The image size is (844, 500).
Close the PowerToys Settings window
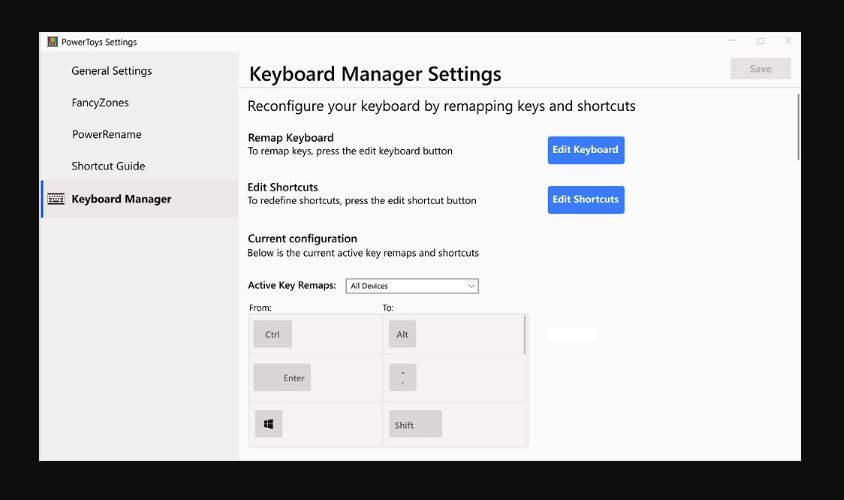(788, 41)
